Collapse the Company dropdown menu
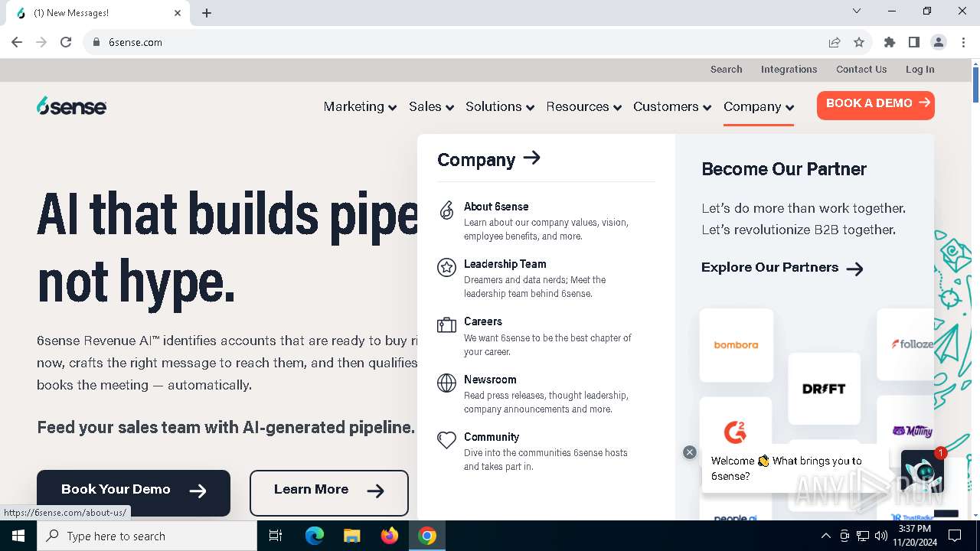This screenshot has height=551, width=980. (x=759, y=106)
